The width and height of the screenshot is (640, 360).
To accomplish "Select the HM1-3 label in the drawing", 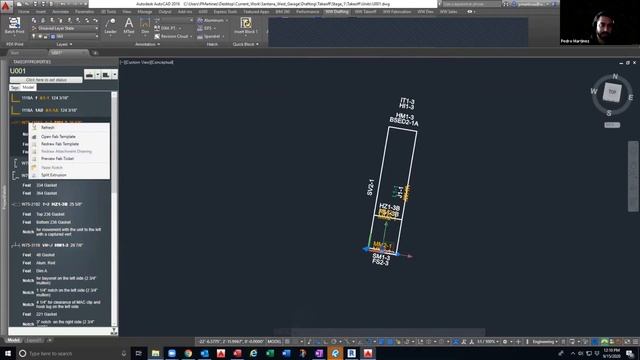I will coord(404,117).
